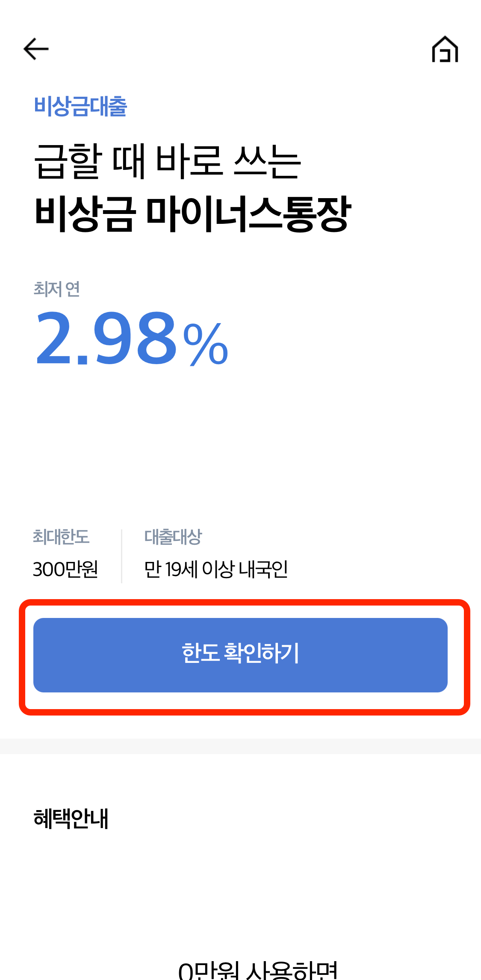The width and height of the screenshot is (481, 980).
Task: Tap inside the red highlighted button area
Action: [x=240, y=654]
